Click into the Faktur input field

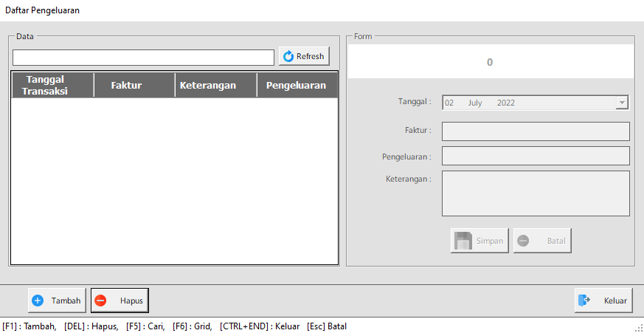tap(536, 131)
